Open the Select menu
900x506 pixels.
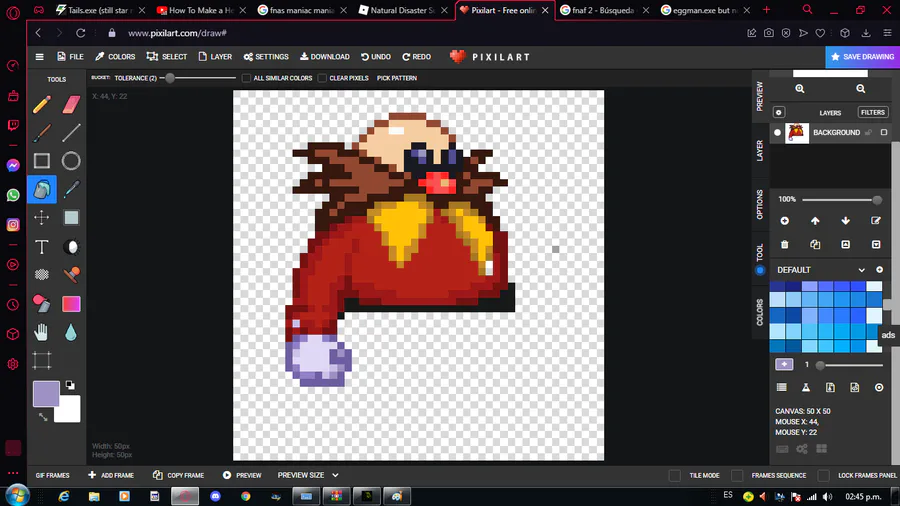click(x=167, y=57)
